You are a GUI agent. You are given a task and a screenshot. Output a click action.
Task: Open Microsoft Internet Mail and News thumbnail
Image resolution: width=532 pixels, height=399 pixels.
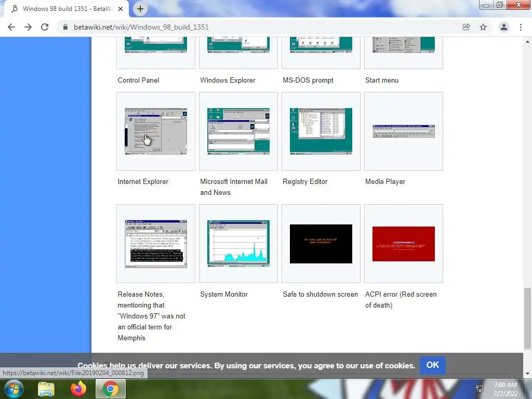coord(238,131)
